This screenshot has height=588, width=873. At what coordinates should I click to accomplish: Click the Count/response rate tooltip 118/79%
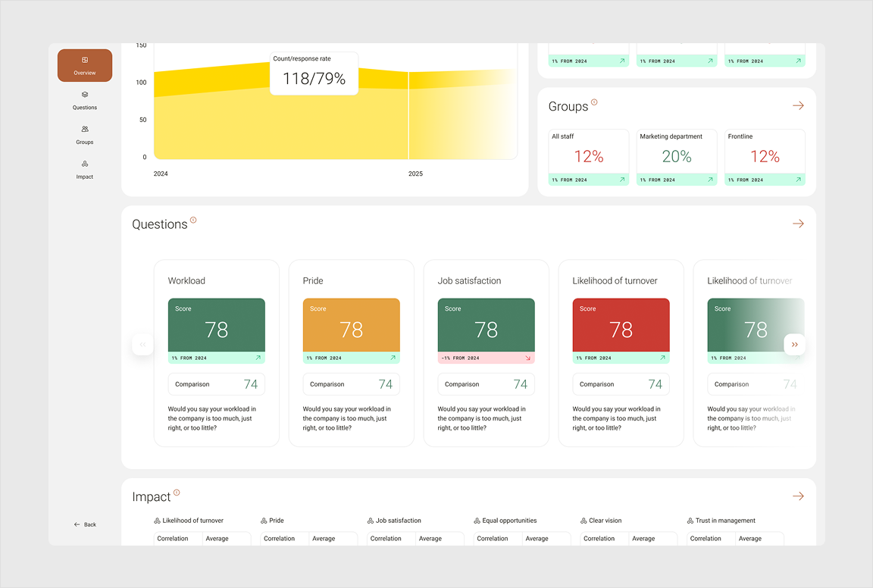pos(314,73)
